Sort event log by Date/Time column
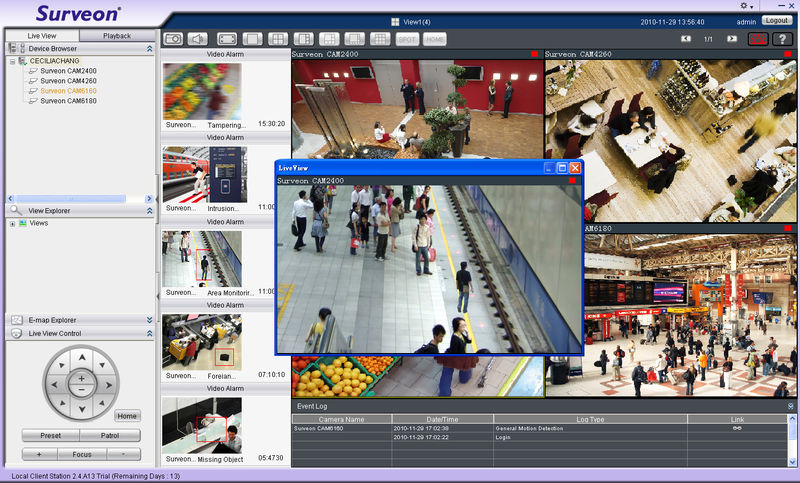The width and height of the screenshot is (800, 483). (x=442, y=419)
